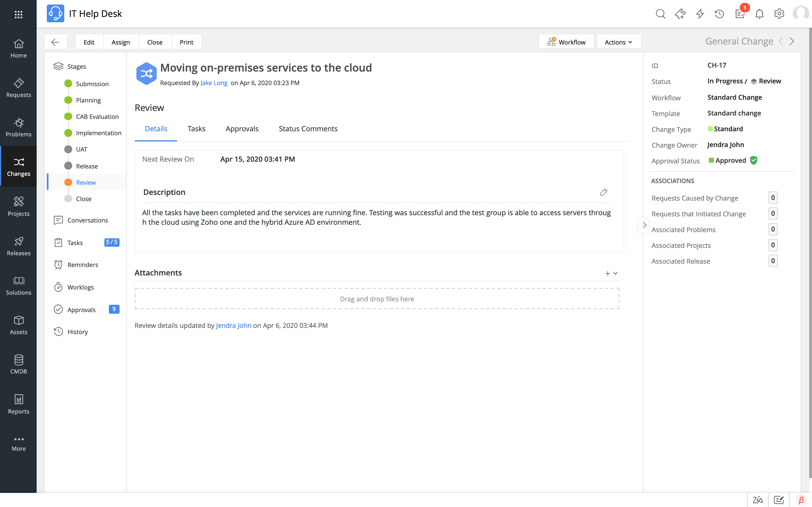Collapse the right details panel arrow
812x507 pixels.
pos(644,225)
